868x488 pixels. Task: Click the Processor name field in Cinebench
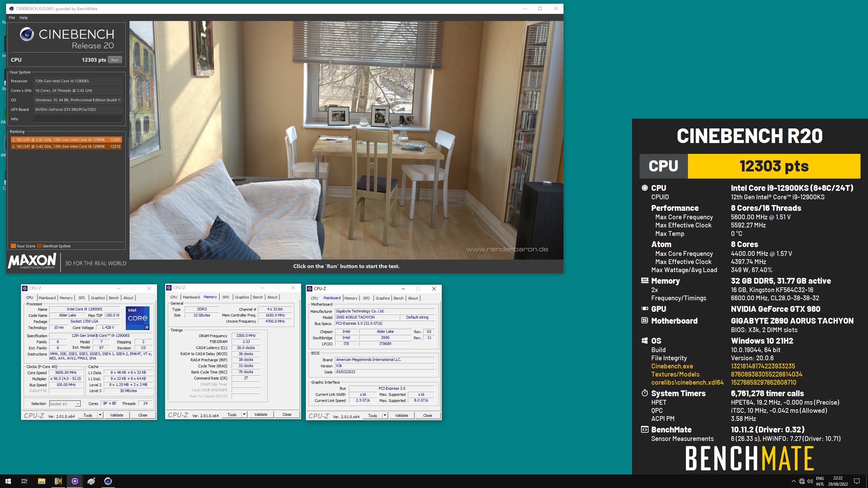pyautogui.click(x=78, y=81)
